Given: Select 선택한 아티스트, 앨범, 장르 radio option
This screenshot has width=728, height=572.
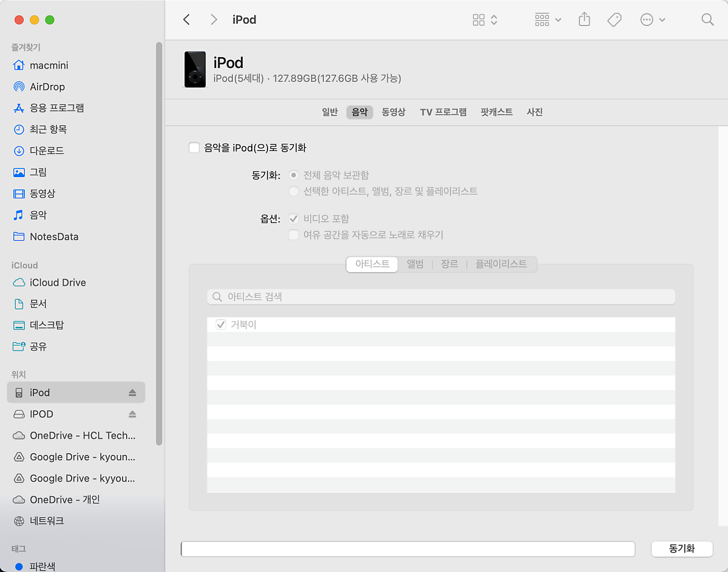Looking at the screenshot, I should 294,191.
